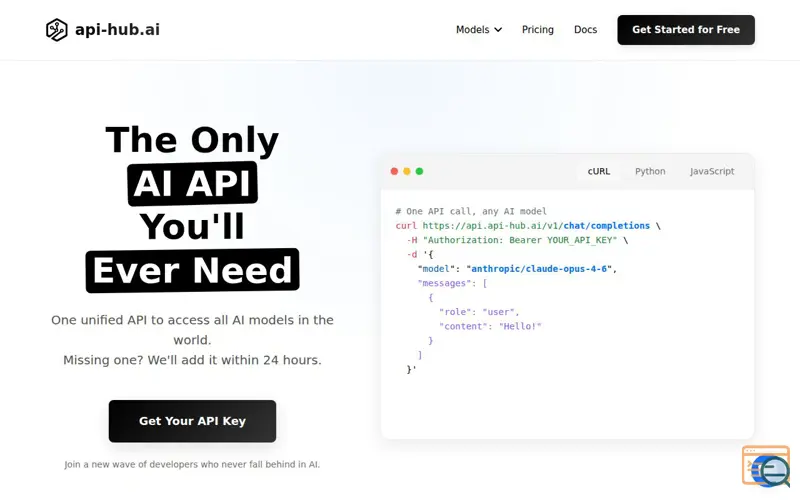This screenshot has width=800, height=500.
Task: Click the anthropic/claude-opus-4-6 model name
Action: [539, 269]
